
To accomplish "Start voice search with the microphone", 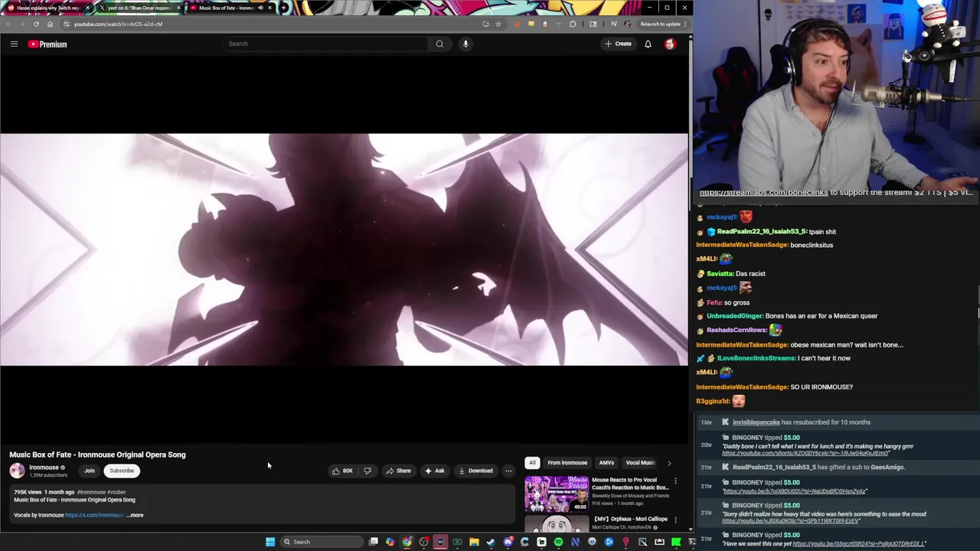I will (465, 44).
